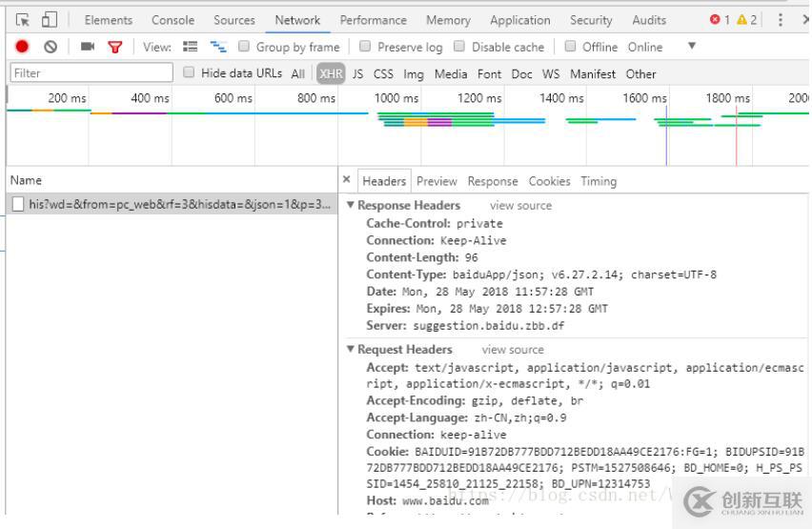Collapse the Response Headers section

click(351, 206)
